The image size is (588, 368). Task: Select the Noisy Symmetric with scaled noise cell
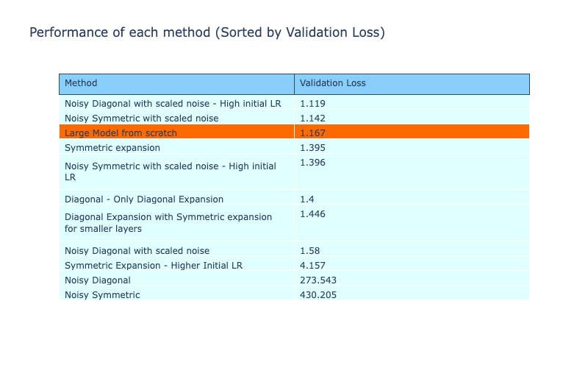tap(141, 118)
